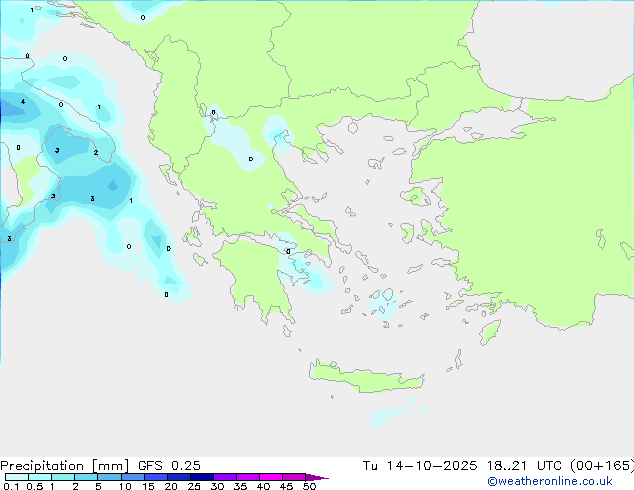Click the '(00+165)' forecast offset text
634x490 pixels.
[602, 466]
